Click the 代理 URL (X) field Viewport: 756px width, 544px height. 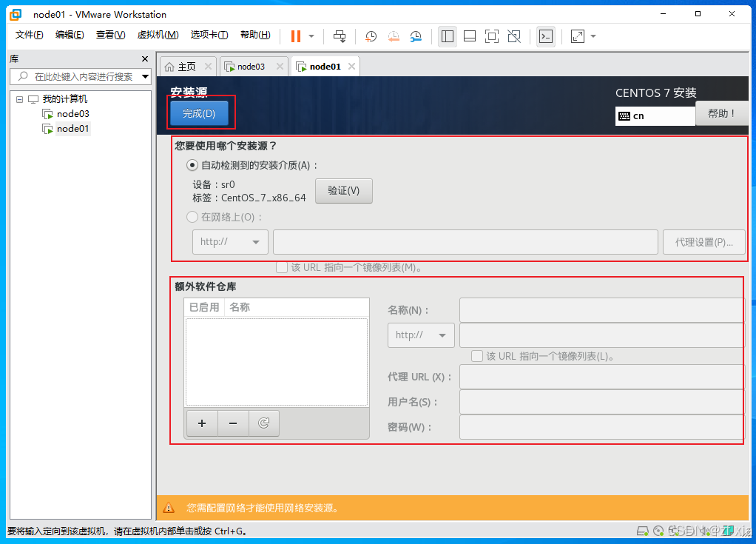pos(601,377)
